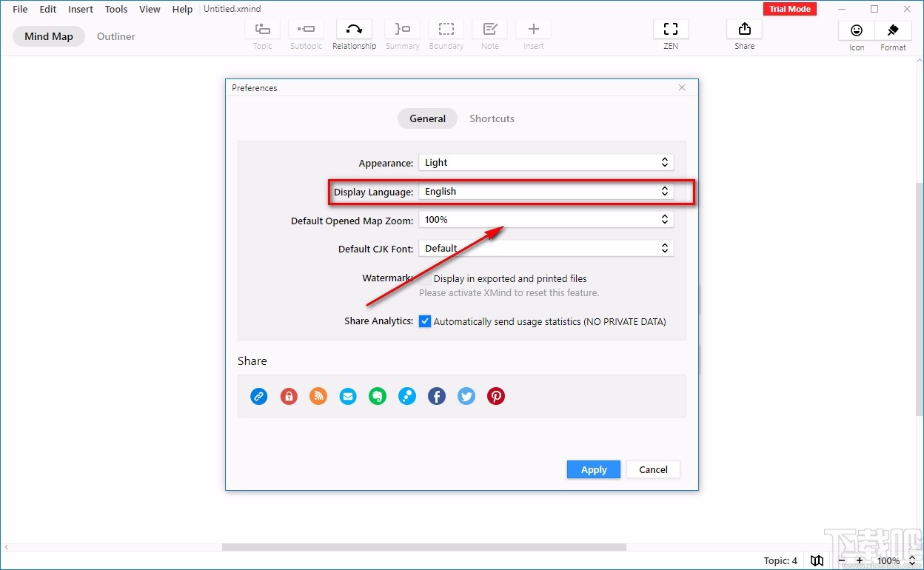Screen dimensions: 924x570
Task: Click the horizontal scrollbar thumb
Action: point(424,547)
